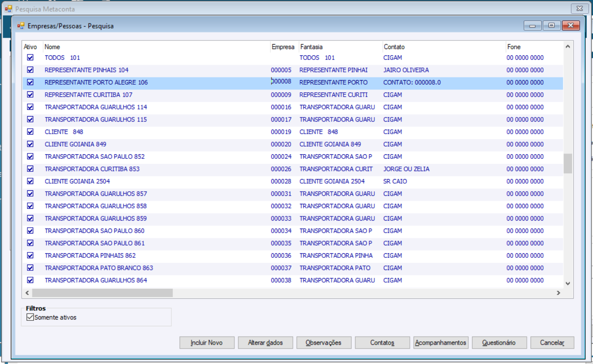The height and width of the screenshot is (364, 593).
Task: Open the Observações button
Action: [323, 342]
